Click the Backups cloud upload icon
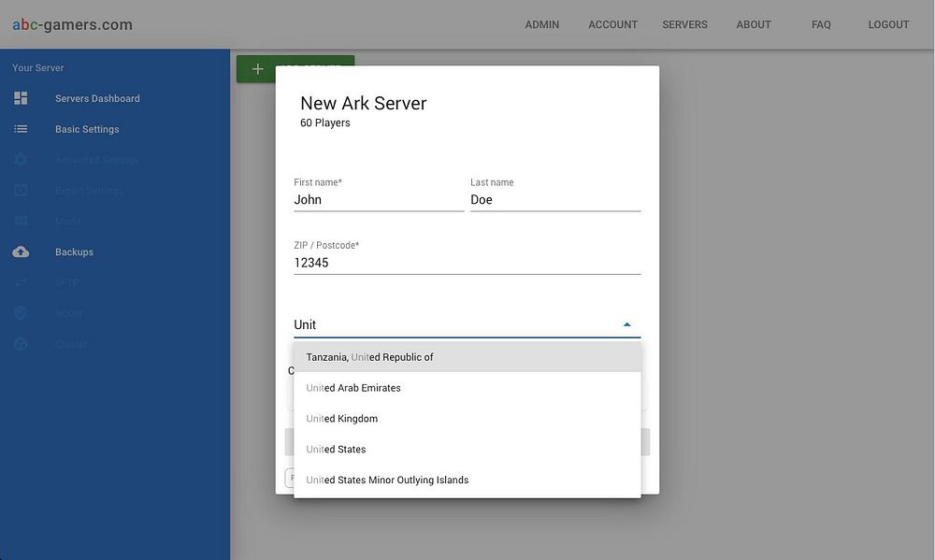The height and width of the screenshot is (560, 935). coord(21,251)
